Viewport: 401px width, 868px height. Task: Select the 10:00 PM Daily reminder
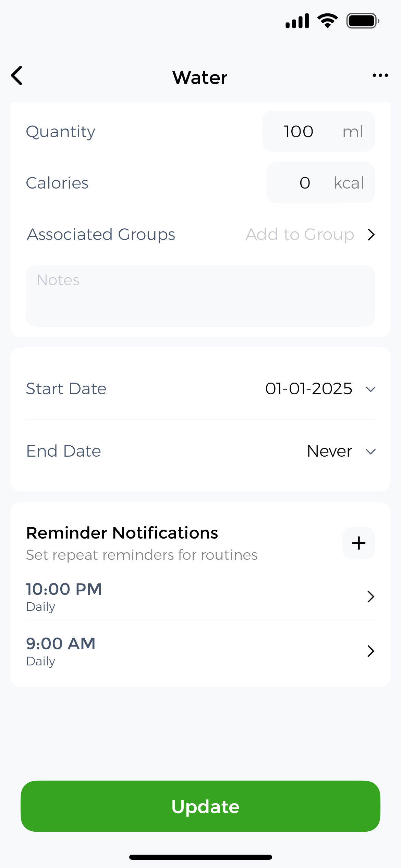point(64,596)
